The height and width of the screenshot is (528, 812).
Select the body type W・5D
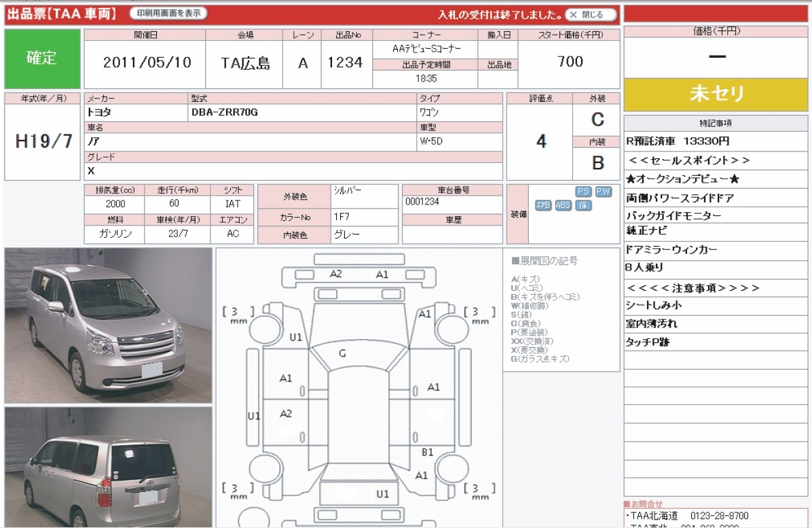[x=431, y=141]
